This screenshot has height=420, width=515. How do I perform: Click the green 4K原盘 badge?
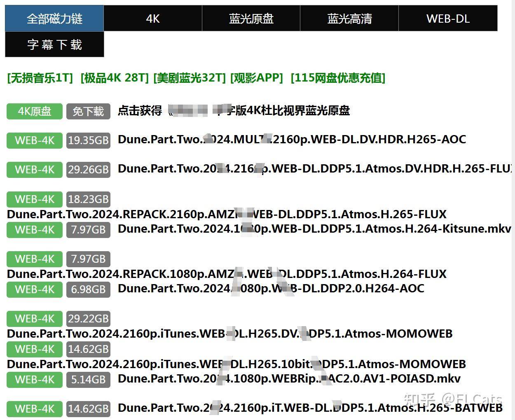[x=35, y=111]
